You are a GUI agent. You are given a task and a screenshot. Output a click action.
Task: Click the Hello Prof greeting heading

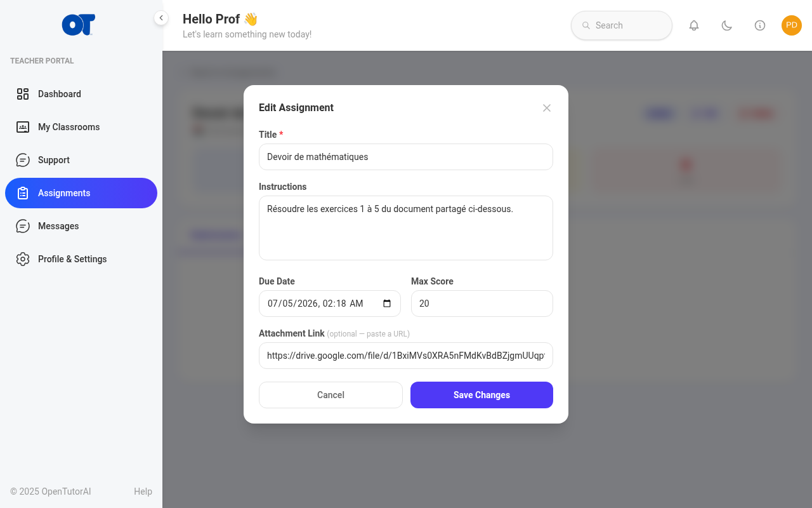[220, 19]
